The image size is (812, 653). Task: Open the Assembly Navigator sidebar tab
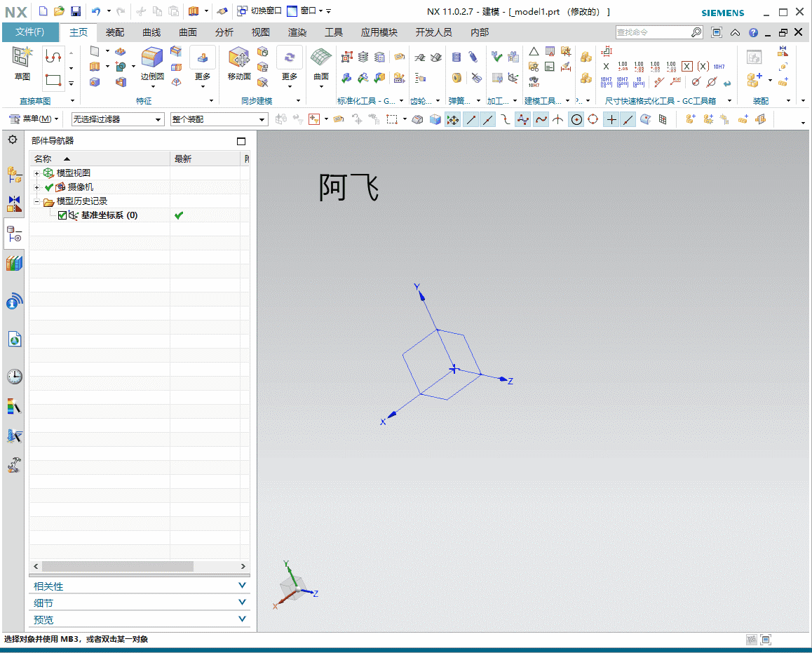click(x=14, y=175)
